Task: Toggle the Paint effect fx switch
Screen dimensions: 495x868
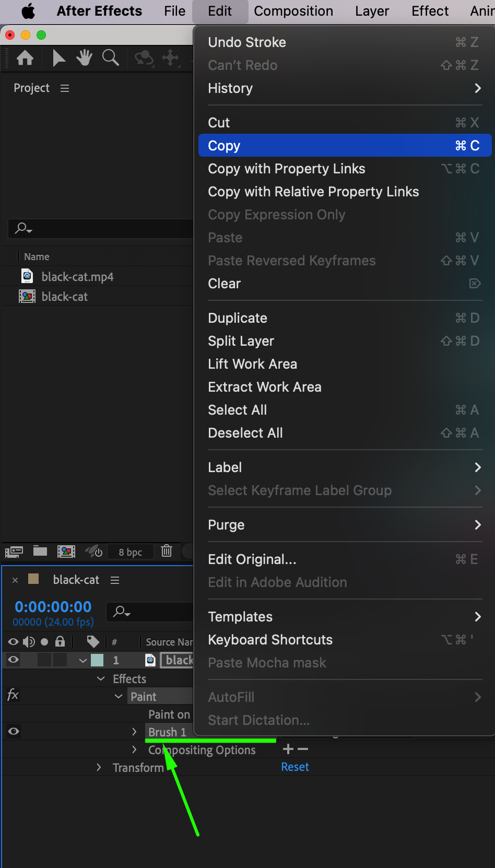Action: coord(13,696)
